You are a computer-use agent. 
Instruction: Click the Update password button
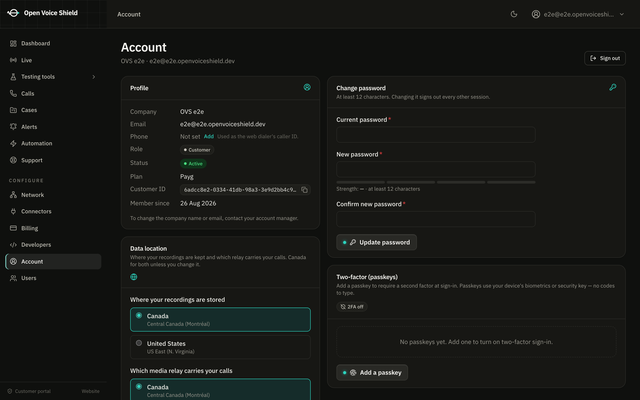point(376,242)
